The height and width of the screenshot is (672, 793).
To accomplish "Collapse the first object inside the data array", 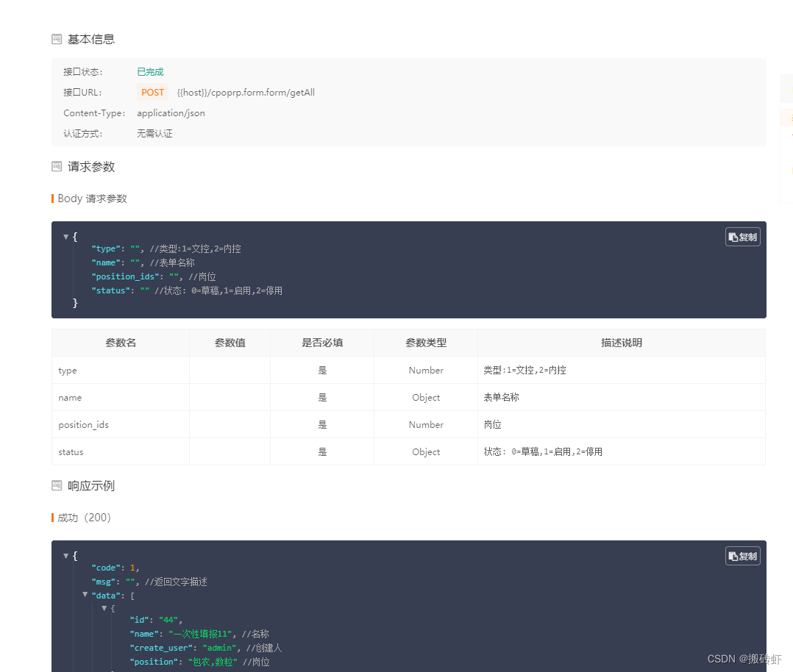I will [x=104, y=608].
